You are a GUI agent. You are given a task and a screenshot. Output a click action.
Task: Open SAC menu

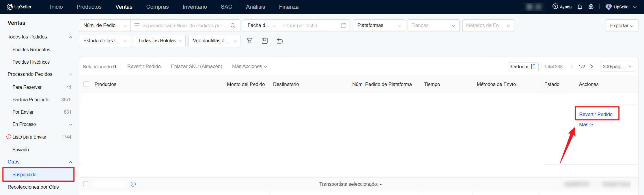pos(226,7)
